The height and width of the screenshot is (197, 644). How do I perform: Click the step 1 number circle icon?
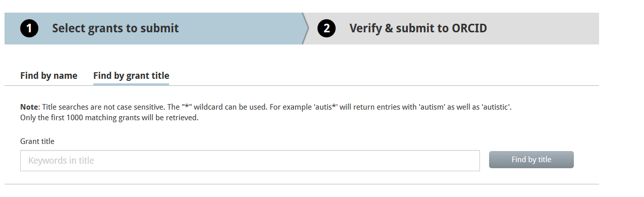tap(29, 29)
